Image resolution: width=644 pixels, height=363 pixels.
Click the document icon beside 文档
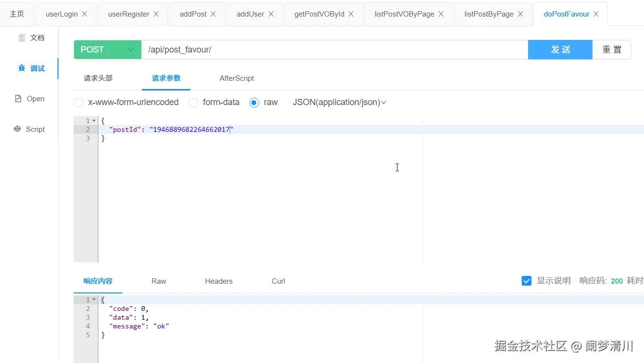point(21,37)
